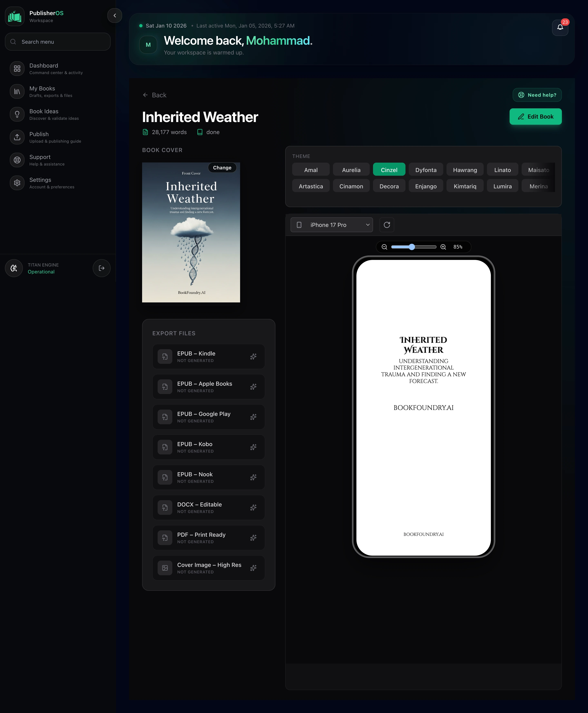Open the Support help icon
Screen dimensions: 588x713
pyautogui.click(x=17, y=160)
